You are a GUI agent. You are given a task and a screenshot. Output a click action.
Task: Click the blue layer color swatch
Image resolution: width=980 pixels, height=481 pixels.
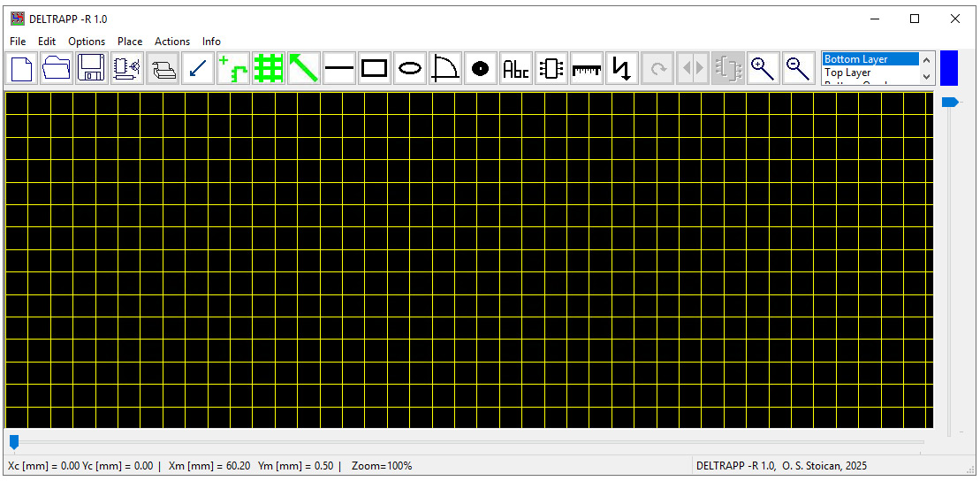click(x=949, y=68)
